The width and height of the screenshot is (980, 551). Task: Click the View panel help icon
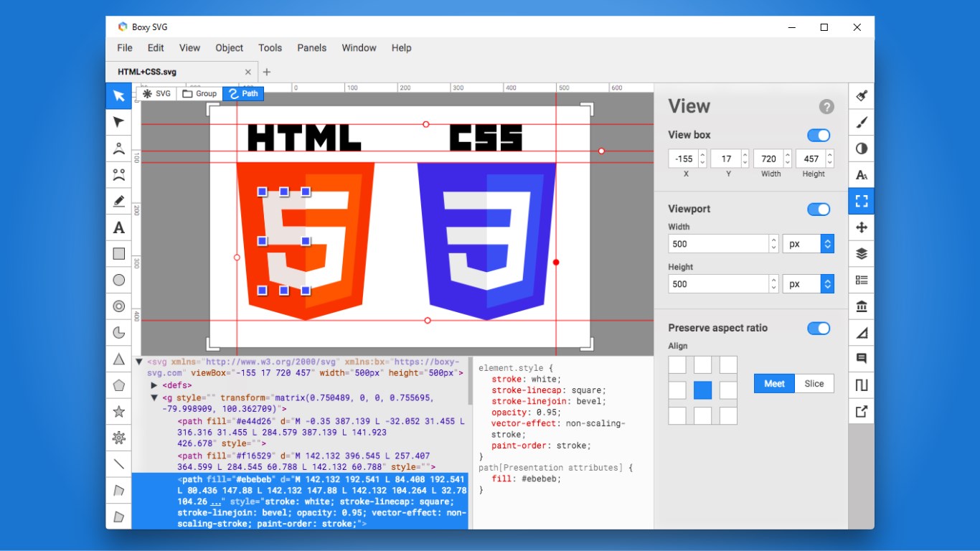(826, 106)
